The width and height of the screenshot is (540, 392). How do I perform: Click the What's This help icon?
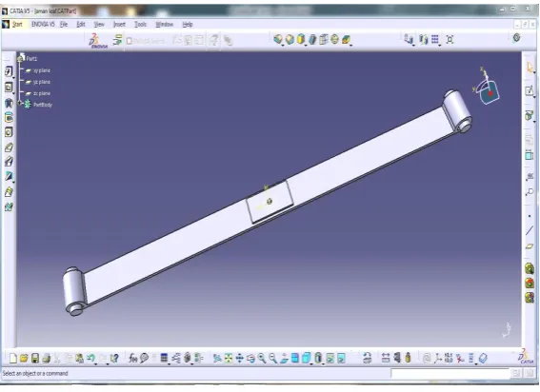click(114, 359)
